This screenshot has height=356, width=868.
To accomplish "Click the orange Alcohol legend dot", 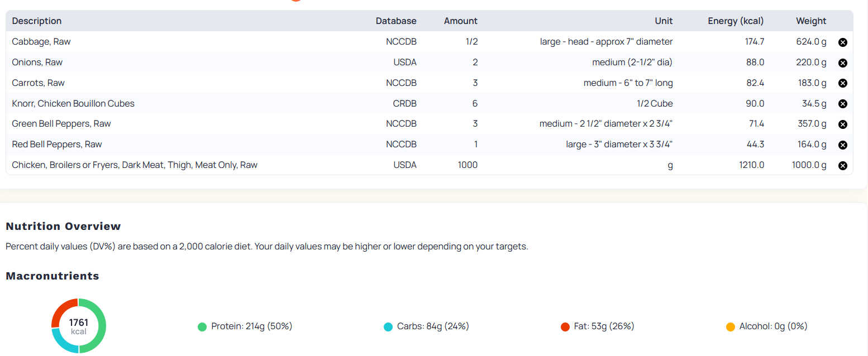I will point(731,327).
